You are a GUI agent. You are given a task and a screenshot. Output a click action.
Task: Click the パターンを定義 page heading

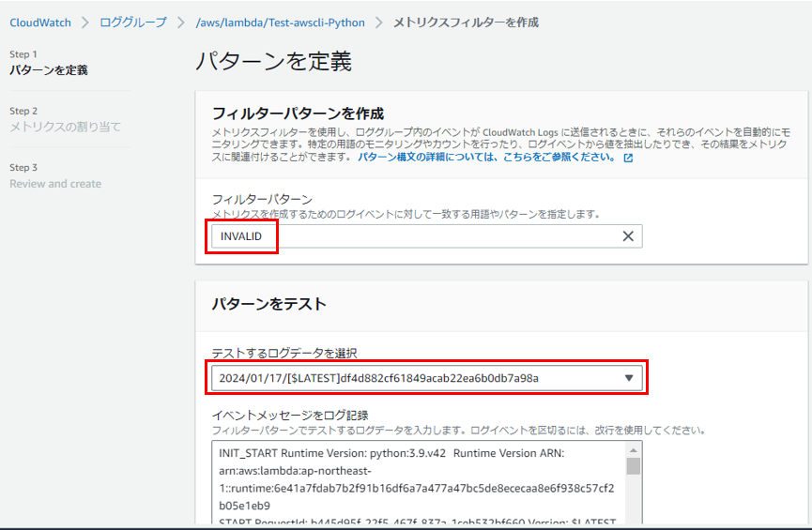pos(273,61)
